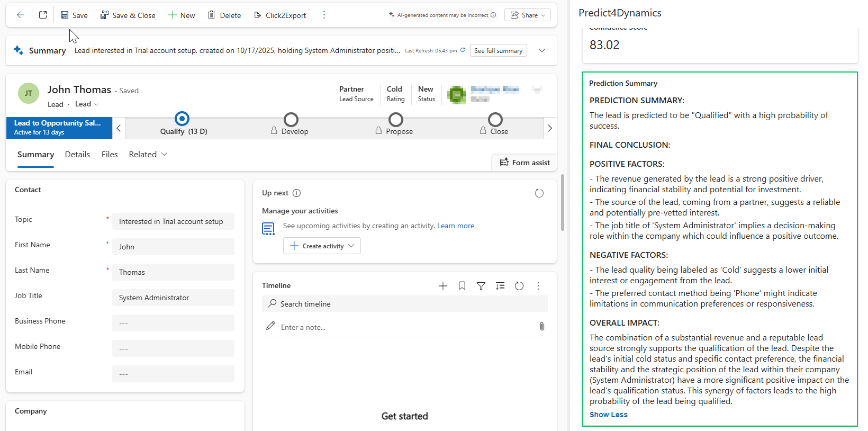Switch to the Details tab
Screen dimensions: 868x431
tap(77, 154)
